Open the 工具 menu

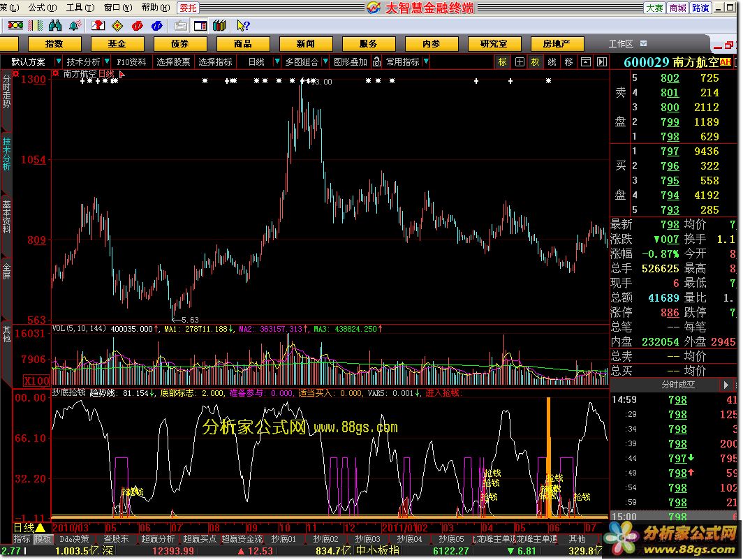tap(80, 8)
